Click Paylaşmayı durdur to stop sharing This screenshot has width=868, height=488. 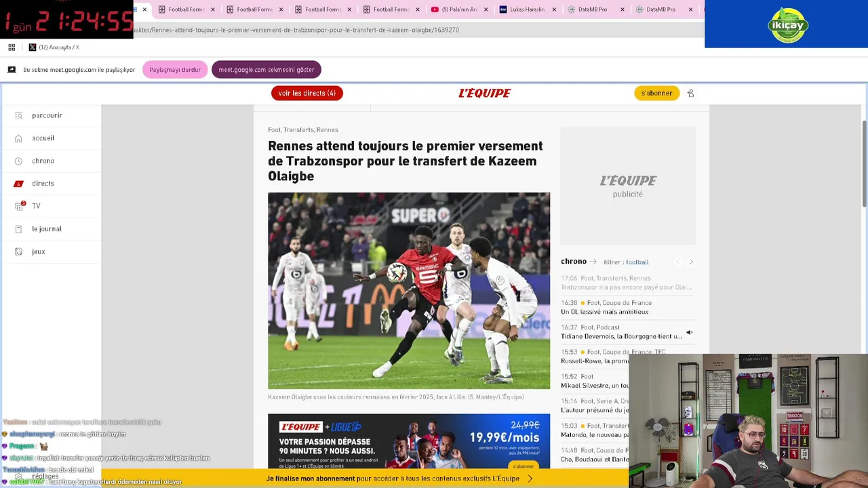pyautogui.click(x=175, y=70)
